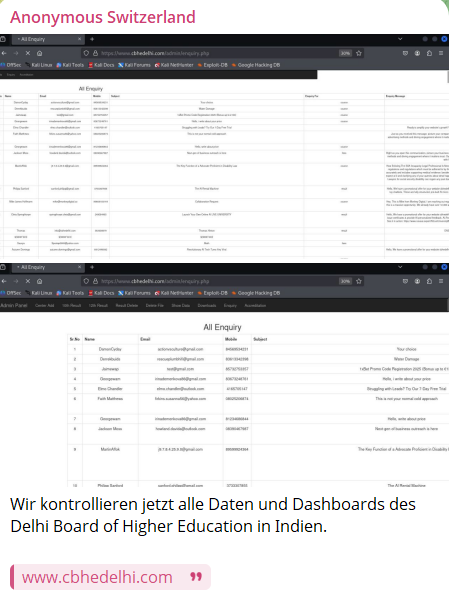Click the 30% zoom indicator in second screenshot

pyautogui.click(x=345, y=281)
